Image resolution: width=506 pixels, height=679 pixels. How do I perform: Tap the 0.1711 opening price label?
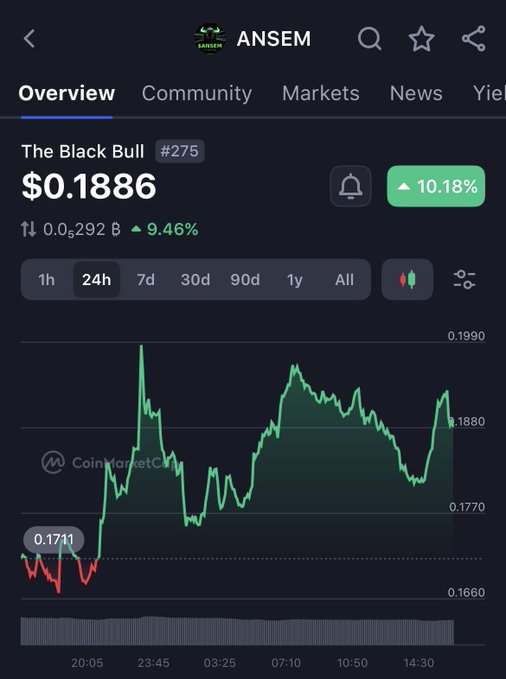[x=54, y=540]
